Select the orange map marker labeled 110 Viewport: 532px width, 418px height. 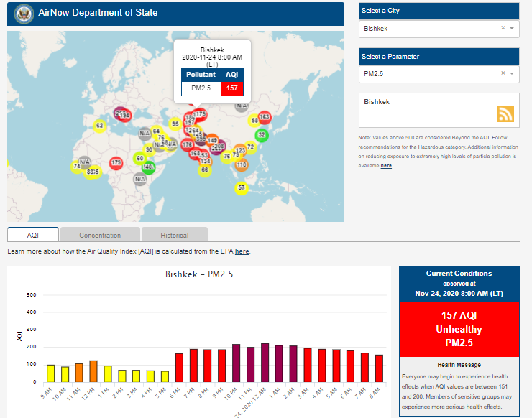(x=242, y=164)
